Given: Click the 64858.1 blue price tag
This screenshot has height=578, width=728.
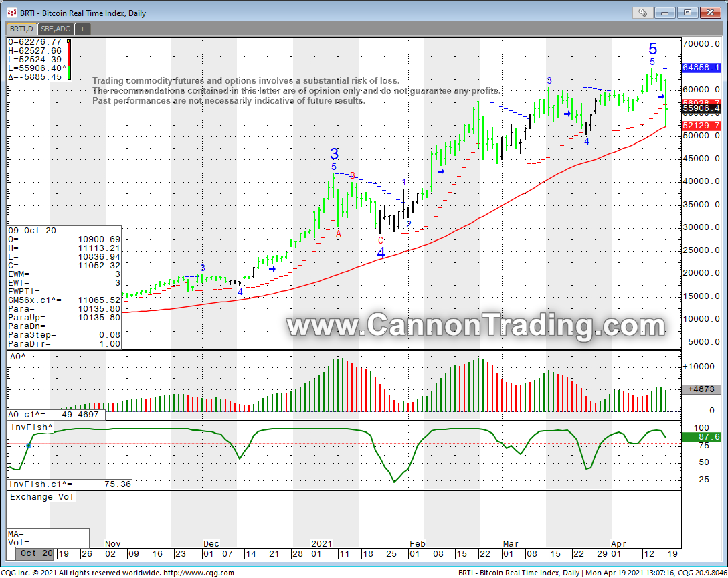Looking at the screenshot, I should pyautogui.click(x=701, y=68).
